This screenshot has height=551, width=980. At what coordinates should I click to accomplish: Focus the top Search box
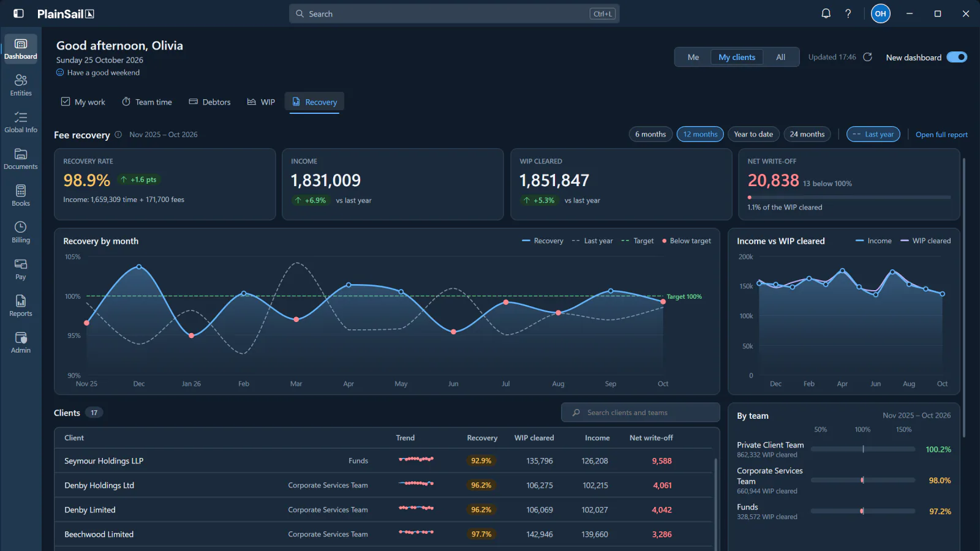(x=454, y=13)
